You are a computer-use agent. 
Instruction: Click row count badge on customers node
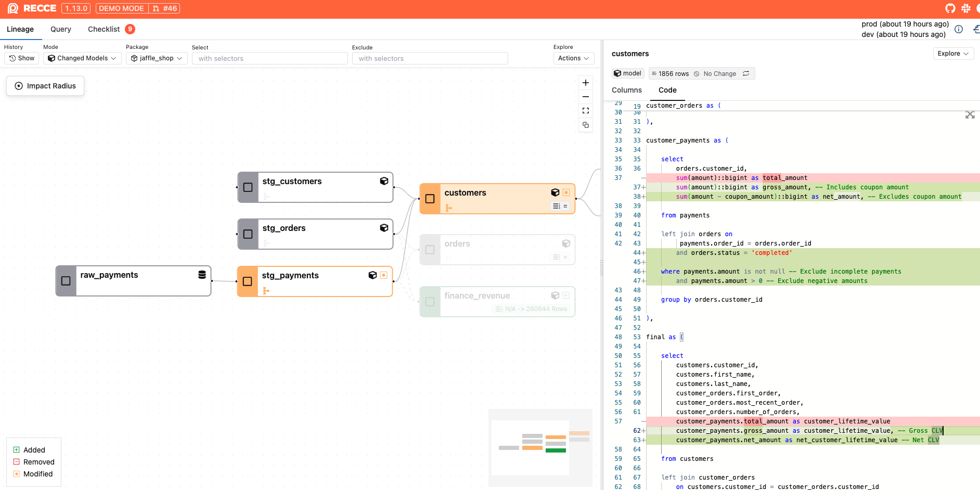coord(560,207)
